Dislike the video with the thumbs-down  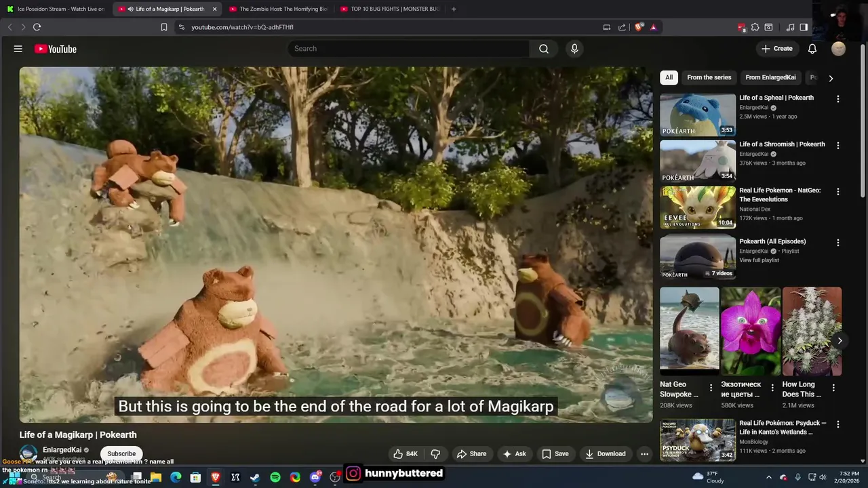(x=435, y=454)
